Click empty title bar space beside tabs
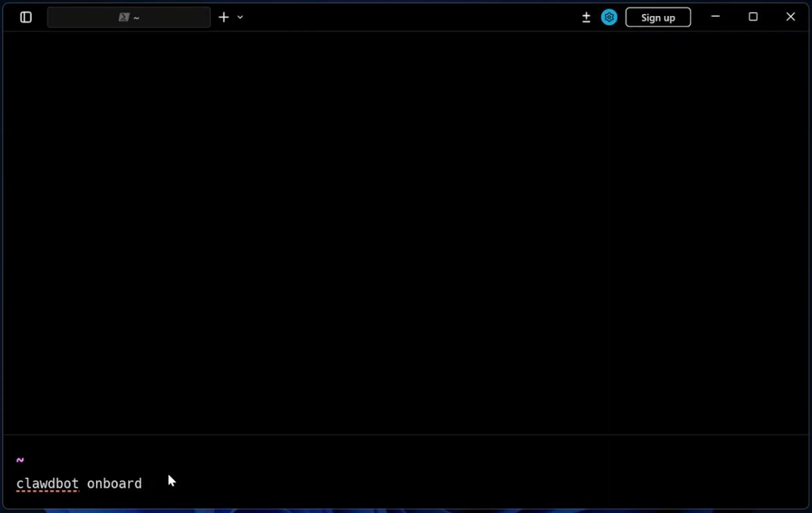812x513 pixels. pos(413,17)
